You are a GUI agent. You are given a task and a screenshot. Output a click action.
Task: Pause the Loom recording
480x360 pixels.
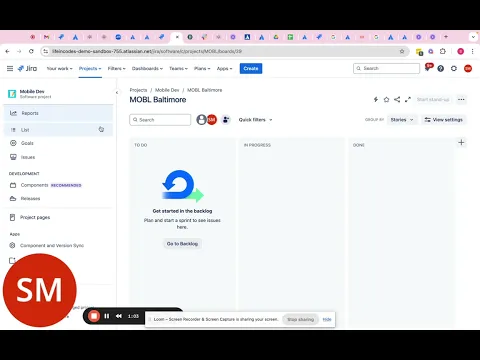tap(107, 316)
